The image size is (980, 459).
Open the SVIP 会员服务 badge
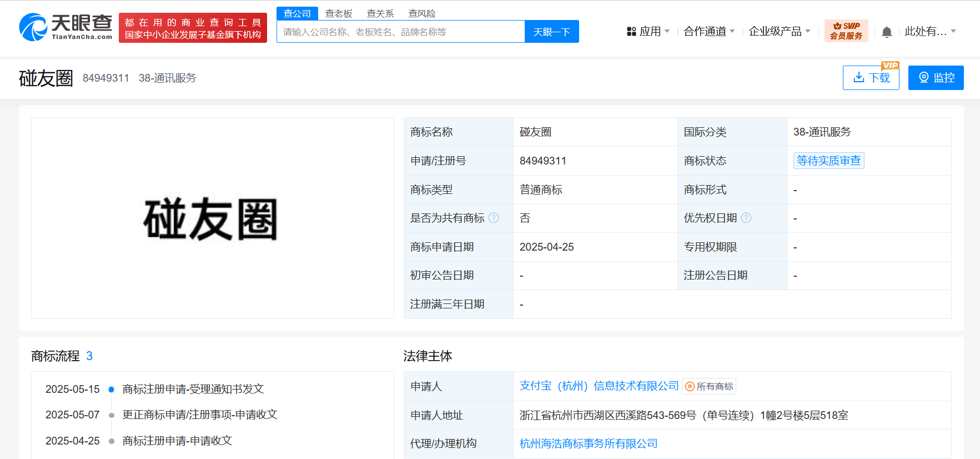846,31
